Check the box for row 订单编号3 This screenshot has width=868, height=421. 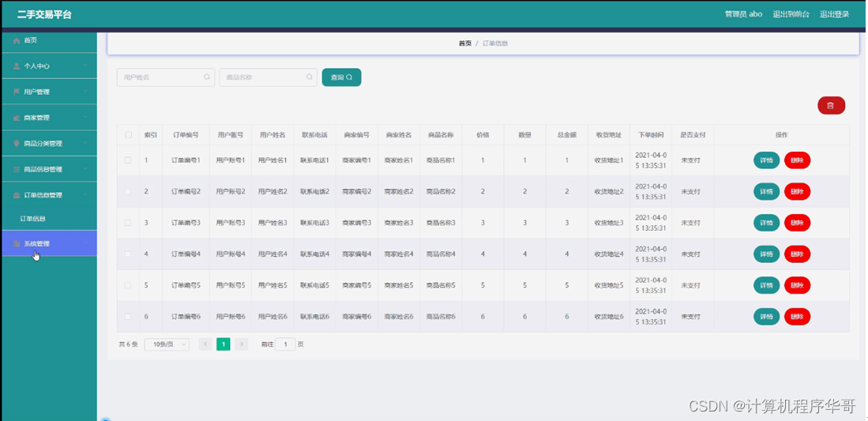point(128,223)
